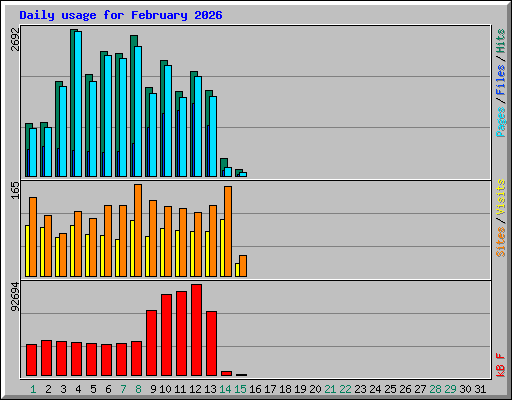The image size is (512, 400).
Task: Select the red kilobytes bar for day 9
Action: 151,343
